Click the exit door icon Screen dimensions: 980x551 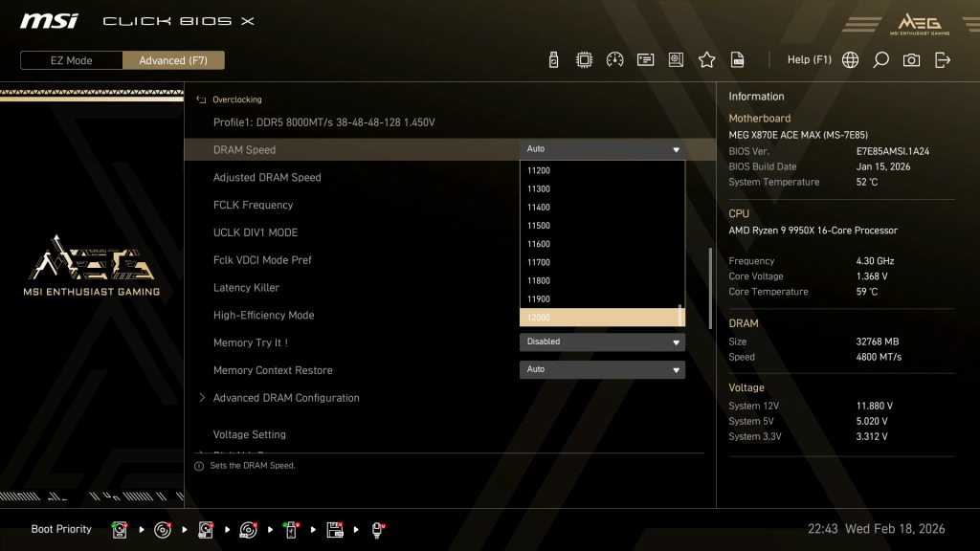point(942,60)
